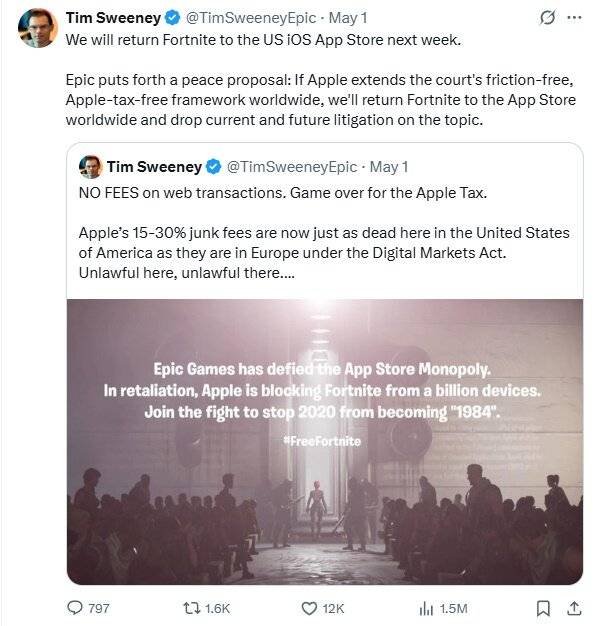View analytics via the bar chart icon
The height and width of the screenshot is (626, 597).
(426, 608)
